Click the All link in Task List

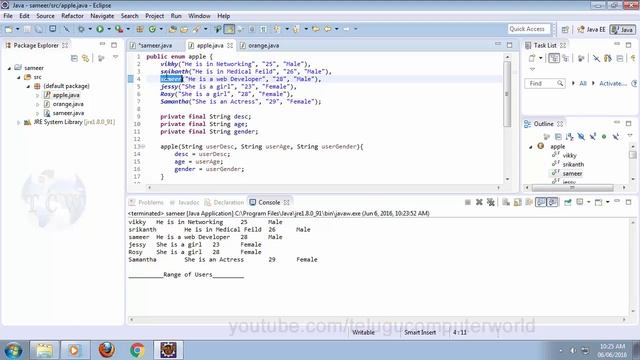click(x=582, y=83)
